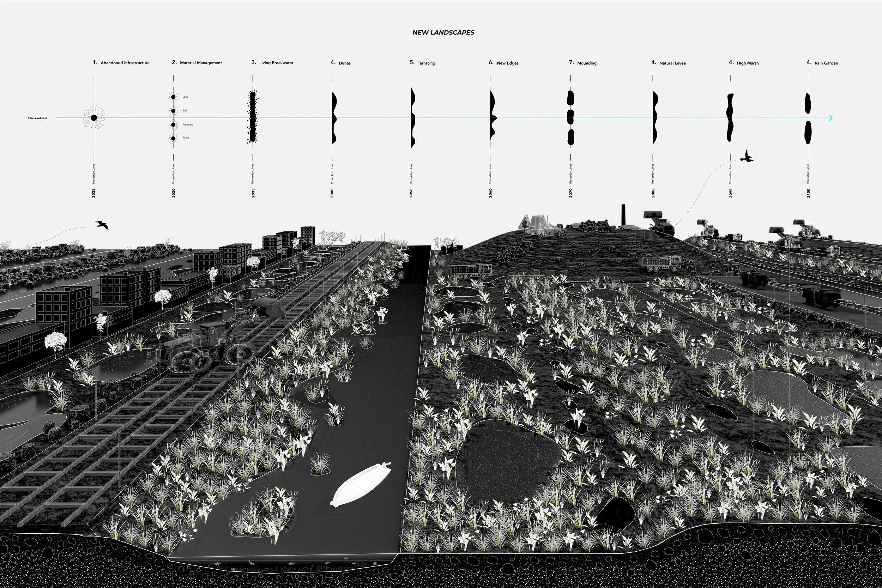The height and width of the screenshot is (588, 882).
Task: Click the Abandoned Infrastructure radial dot icon
Action: coord(94,118)
